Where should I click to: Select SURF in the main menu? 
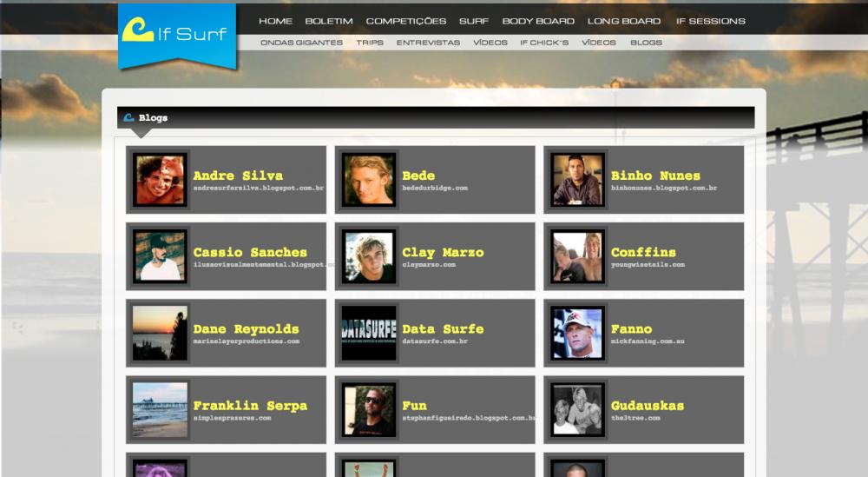(474, 21)
